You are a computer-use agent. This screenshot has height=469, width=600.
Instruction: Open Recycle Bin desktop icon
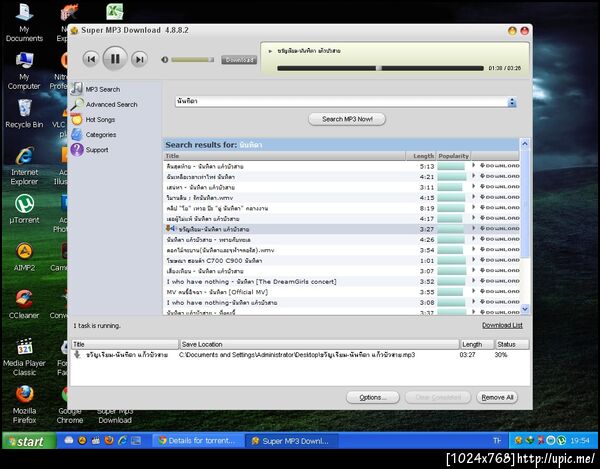coord(24,114)
